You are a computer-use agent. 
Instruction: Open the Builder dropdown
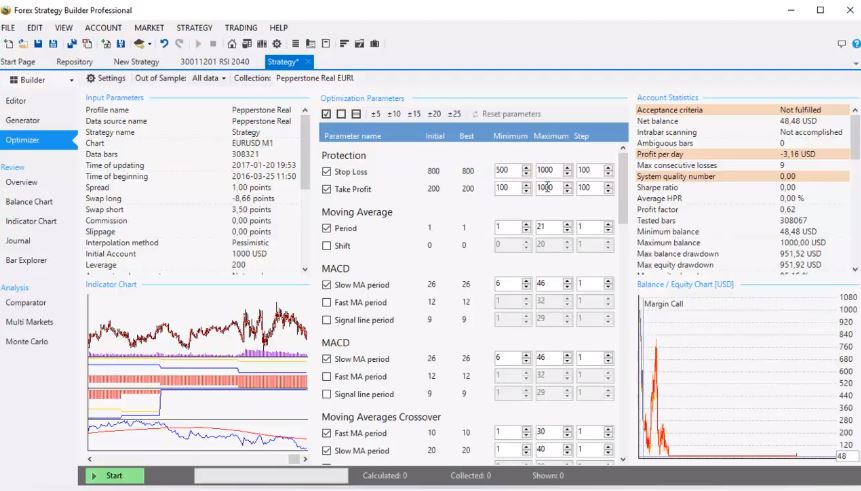click(x=41, y=80)
